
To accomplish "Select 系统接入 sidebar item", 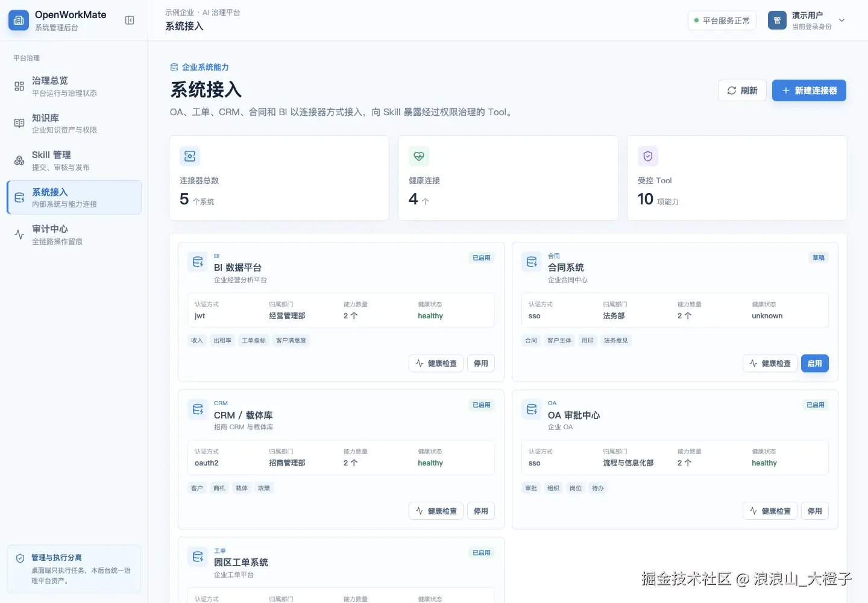I will pos(74,197).
